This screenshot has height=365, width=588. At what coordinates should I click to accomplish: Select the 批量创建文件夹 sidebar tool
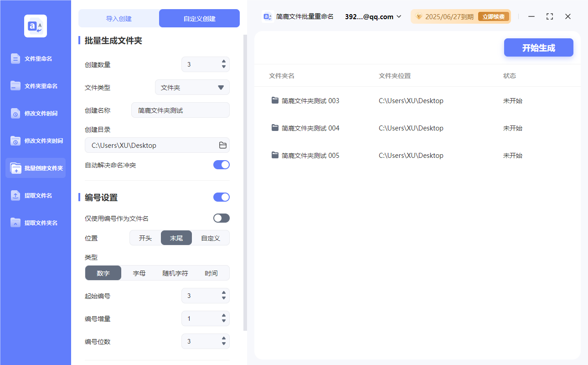pyautogui.click(x=36, y=168)
